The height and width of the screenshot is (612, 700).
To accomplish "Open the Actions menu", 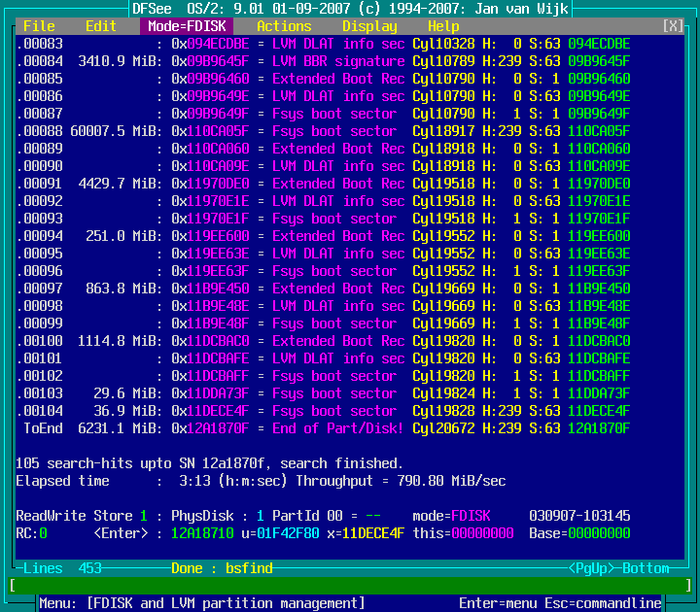I will tap(284, 26).
